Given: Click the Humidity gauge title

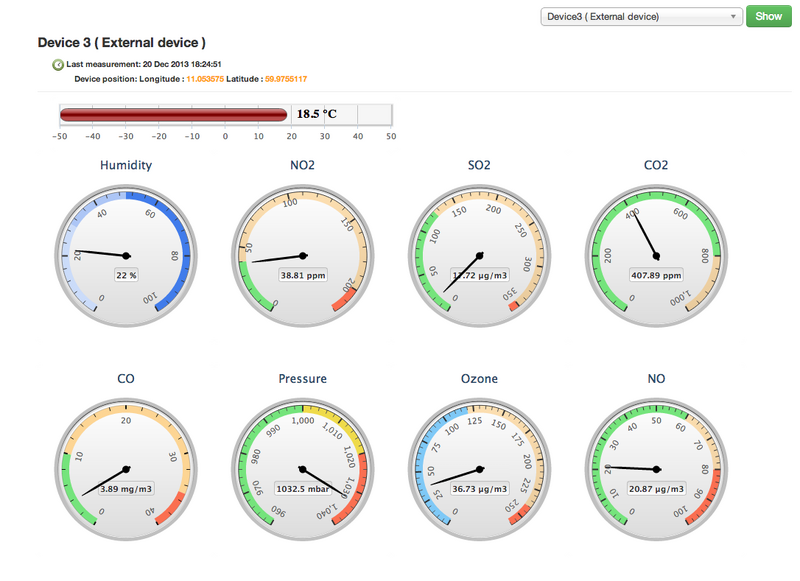Looking at the screenshot, I should pyautogui.click(x=126, y=165).
